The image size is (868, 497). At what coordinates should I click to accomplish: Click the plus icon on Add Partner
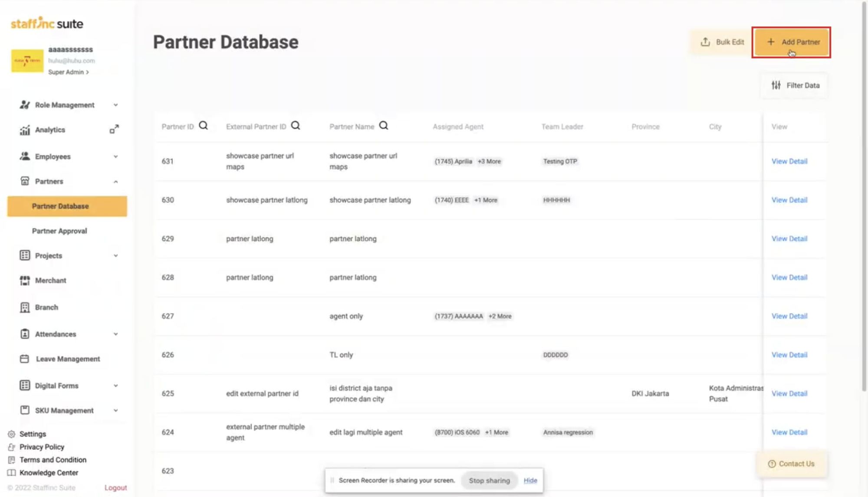[770, 42]
